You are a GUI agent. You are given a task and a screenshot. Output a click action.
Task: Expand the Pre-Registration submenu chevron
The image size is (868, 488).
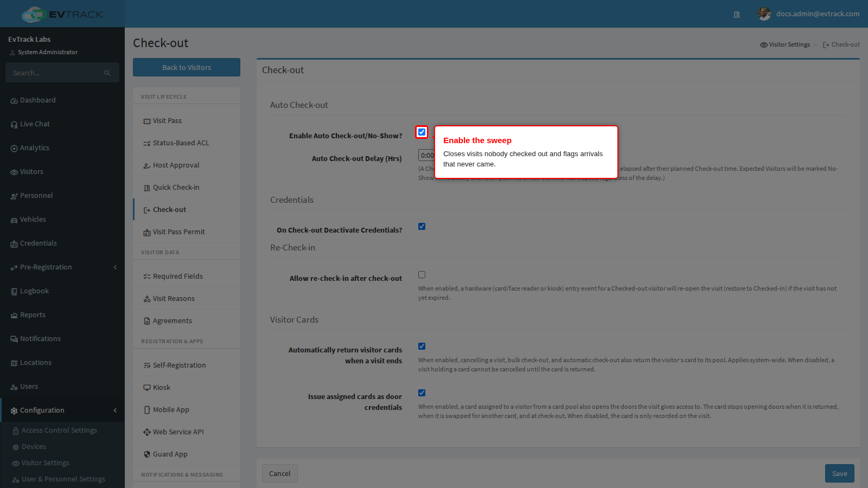tap(115, 267)
